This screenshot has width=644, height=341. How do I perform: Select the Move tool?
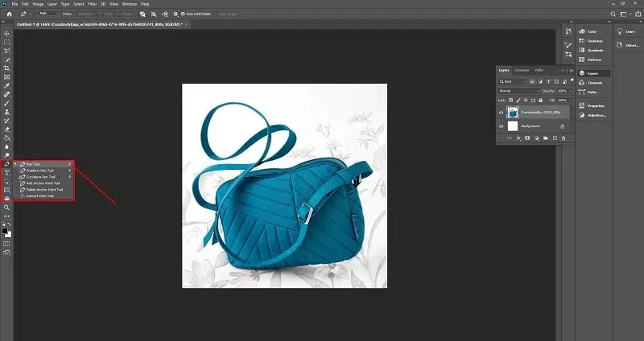(x=6, y=33)
